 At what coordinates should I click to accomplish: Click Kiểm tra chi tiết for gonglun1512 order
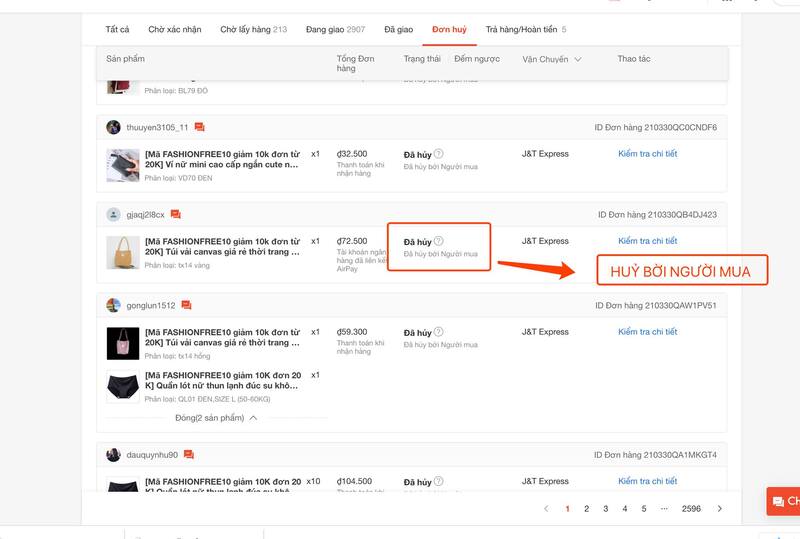[x=647, y=332]
